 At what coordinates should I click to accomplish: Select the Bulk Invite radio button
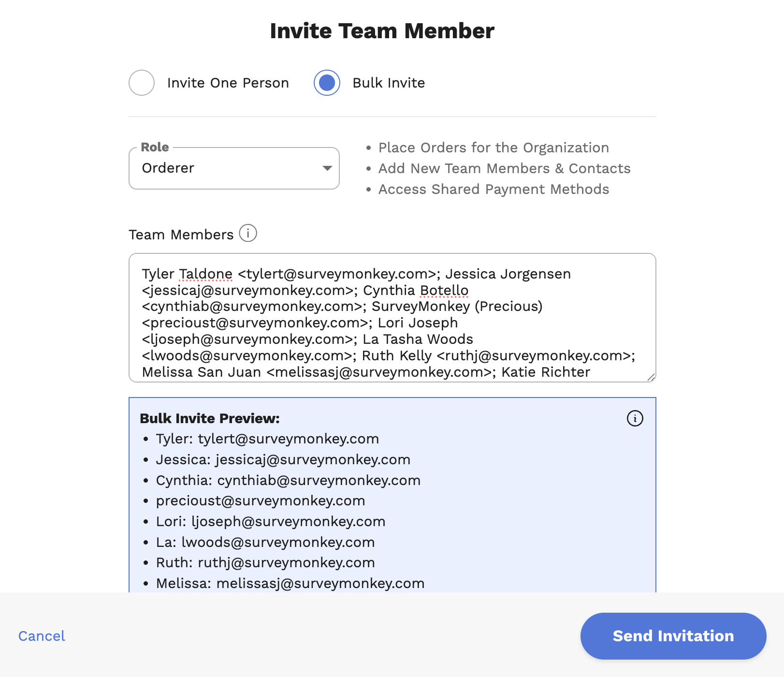326,83
